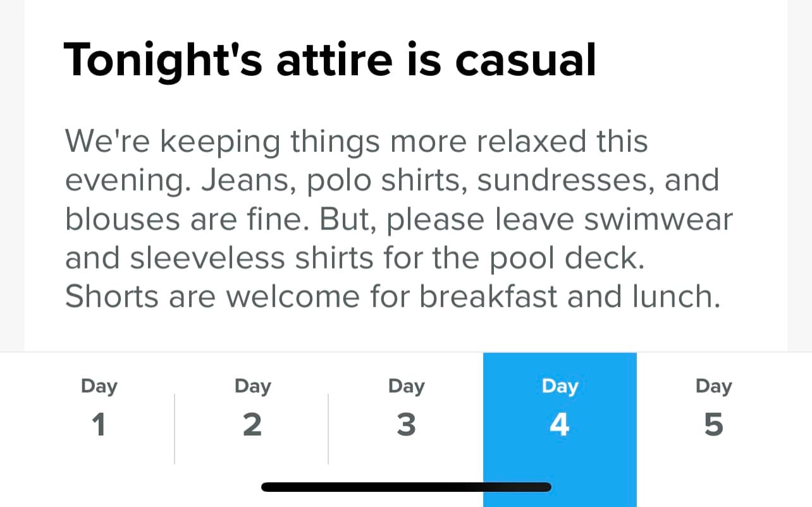812x507 pixels.
Task: Click the sentence "Shorts are welcome for breakfast"
Action: pos(393,296)
